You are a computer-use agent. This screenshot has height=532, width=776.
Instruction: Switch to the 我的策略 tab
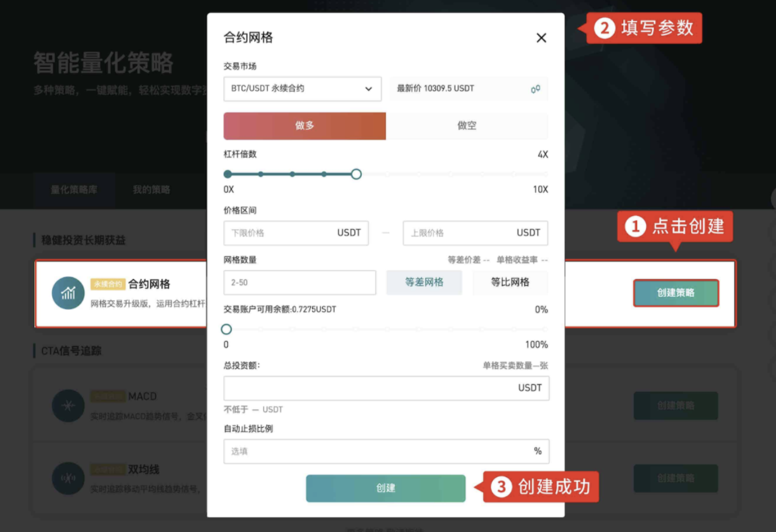click(151, 190)
